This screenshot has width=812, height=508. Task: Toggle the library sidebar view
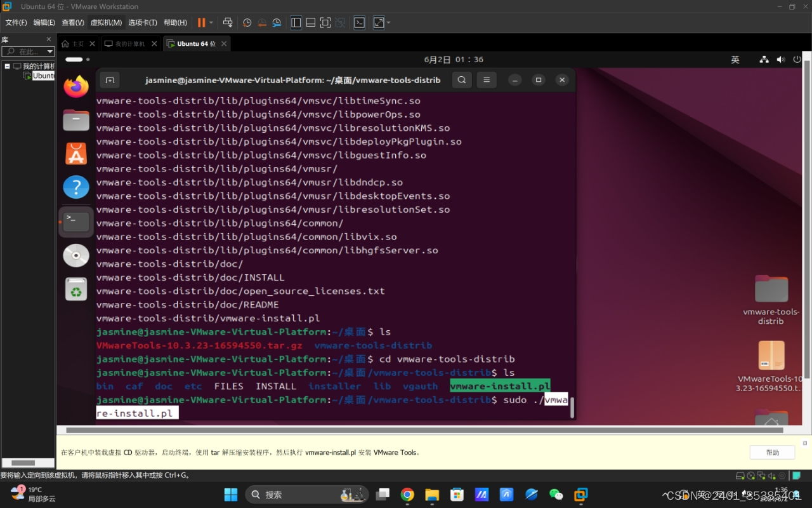[296, 22]
